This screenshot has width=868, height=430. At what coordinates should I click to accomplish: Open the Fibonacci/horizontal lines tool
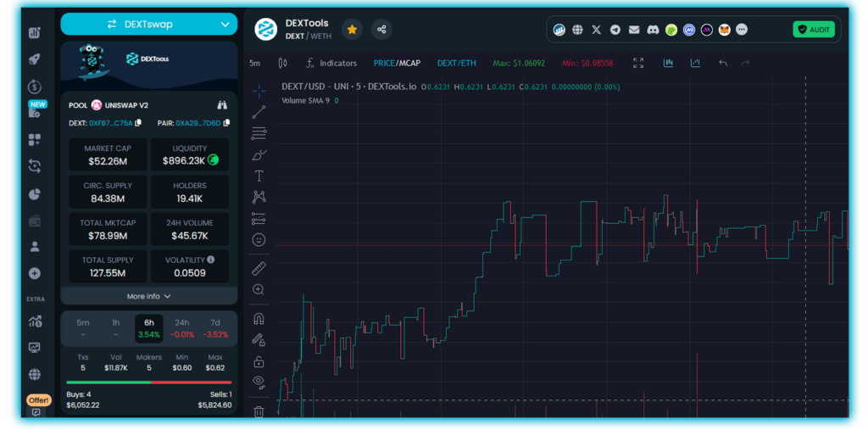pos(259,133)
